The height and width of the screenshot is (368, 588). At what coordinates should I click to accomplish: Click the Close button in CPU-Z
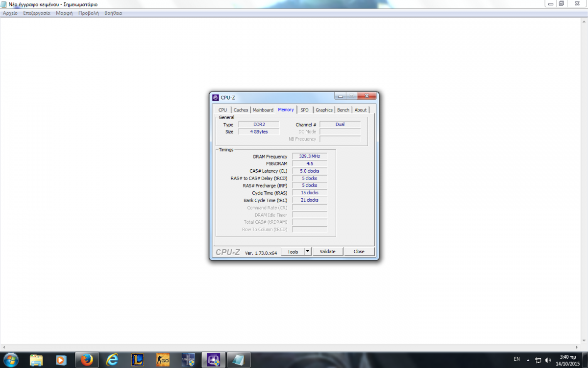coord(359,251)
